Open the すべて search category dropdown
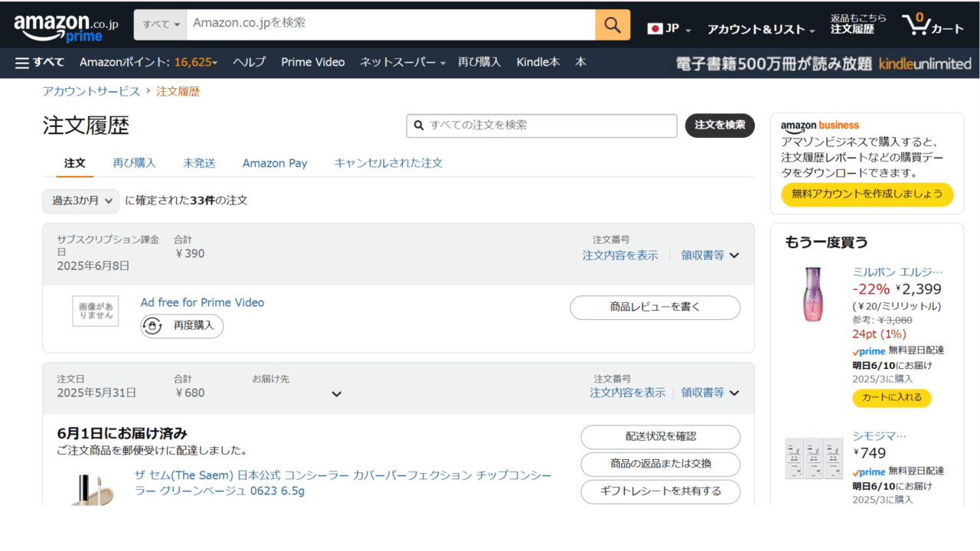This screenshot has height=551, width=980. pyautogui.click(x=161, y=24)
